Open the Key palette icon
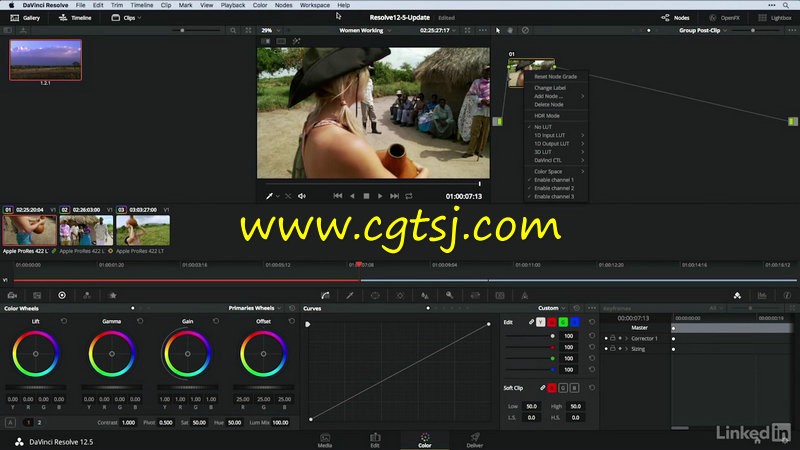 pos(449,295)
